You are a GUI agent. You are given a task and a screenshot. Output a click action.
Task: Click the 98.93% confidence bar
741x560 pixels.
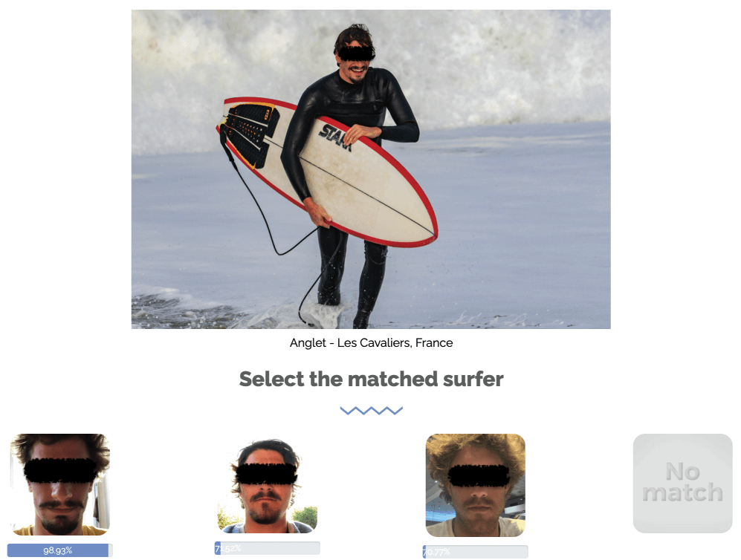click(60, 550)
